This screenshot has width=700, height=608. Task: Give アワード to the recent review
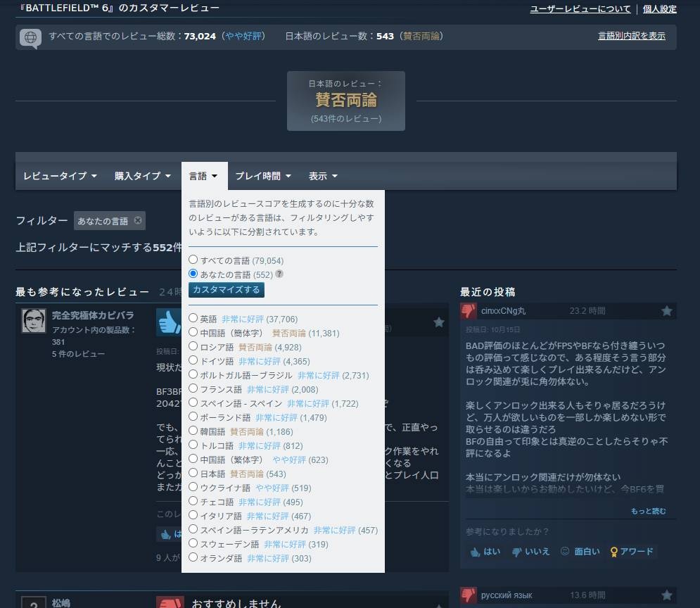pos(632,552)
